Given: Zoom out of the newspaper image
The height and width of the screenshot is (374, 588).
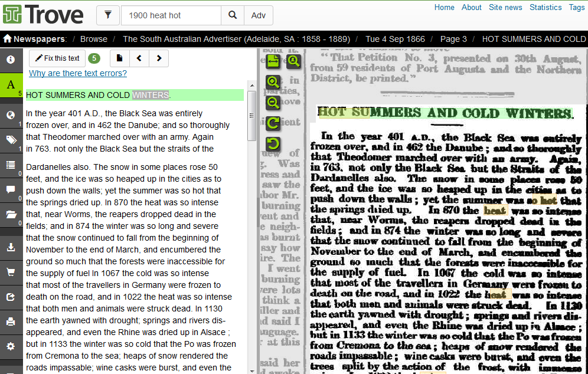Looking at the screenshot, I should pyautogui.click(x=273, y=103).
